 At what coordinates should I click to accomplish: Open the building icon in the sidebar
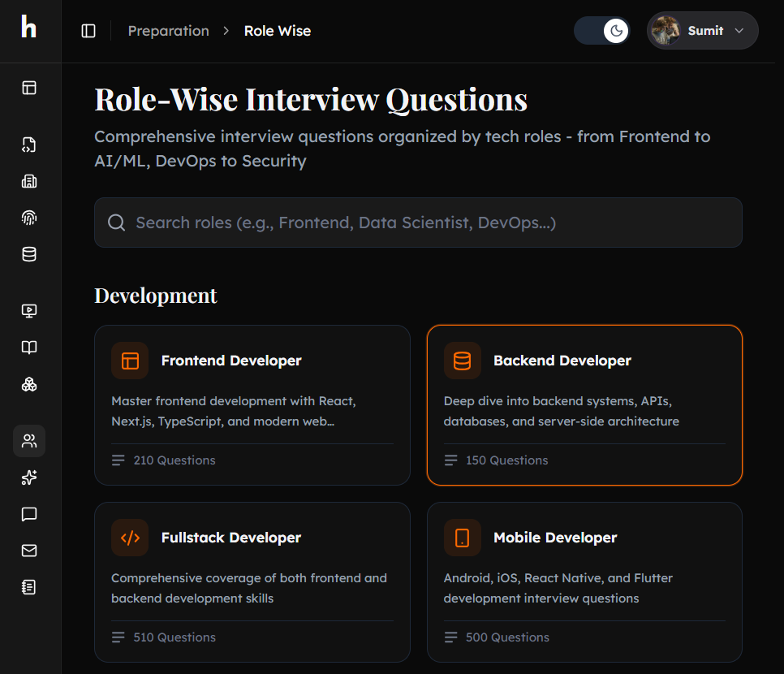click(29, 181)
